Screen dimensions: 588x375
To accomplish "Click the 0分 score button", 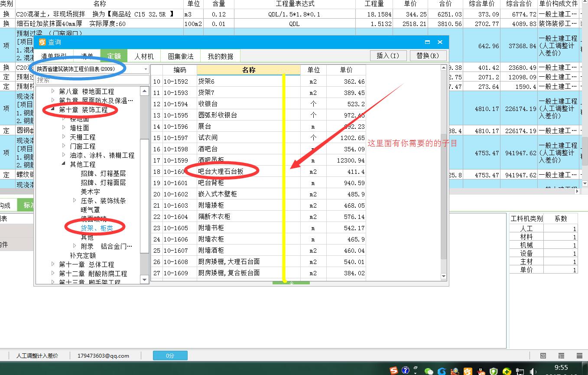I will (170, 355).
